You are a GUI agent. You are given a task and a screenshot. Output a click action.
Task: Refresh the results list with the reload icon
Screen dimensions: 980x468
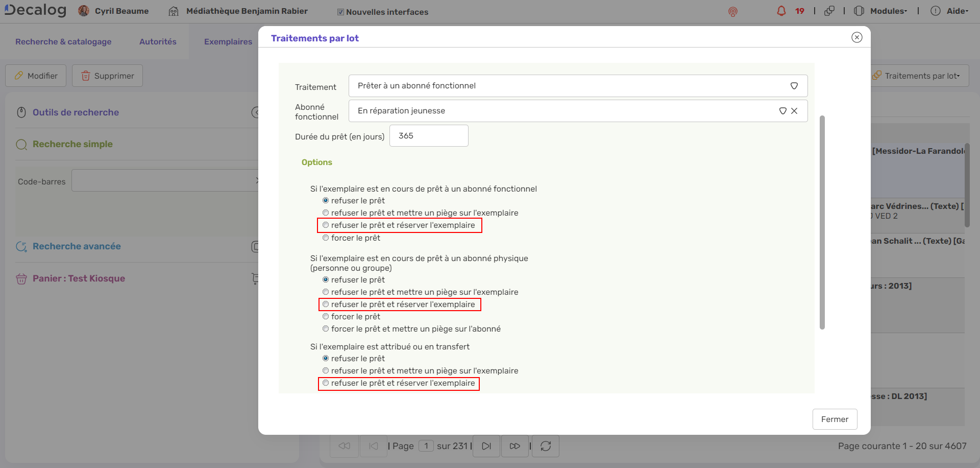545,446
